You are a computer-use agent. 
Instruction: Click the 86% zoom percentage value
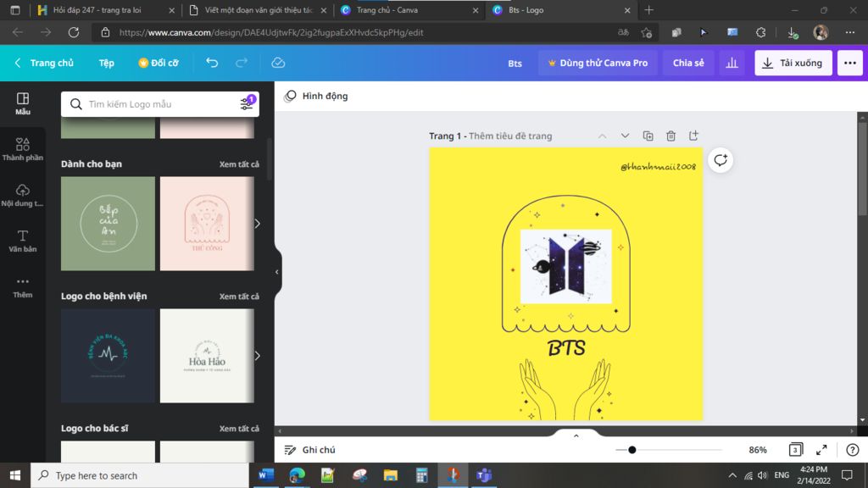[757, 450]
